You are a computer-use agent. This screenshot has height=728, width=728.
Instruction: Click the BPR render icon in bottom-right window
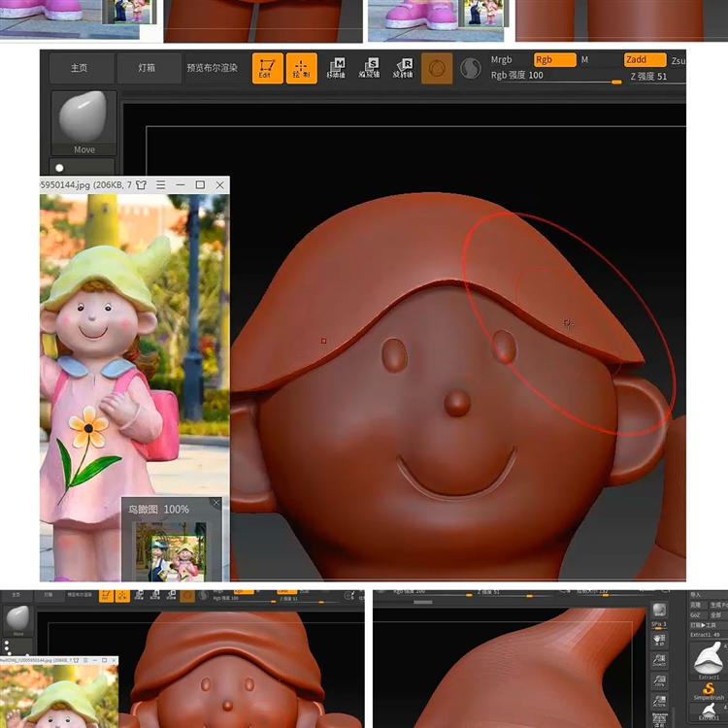pos(659,611)
